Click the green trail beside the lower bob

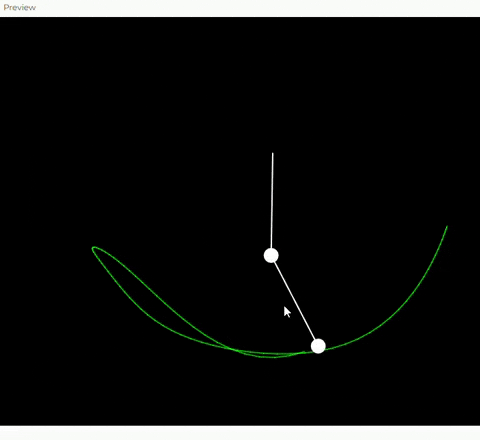coord(333,347)
